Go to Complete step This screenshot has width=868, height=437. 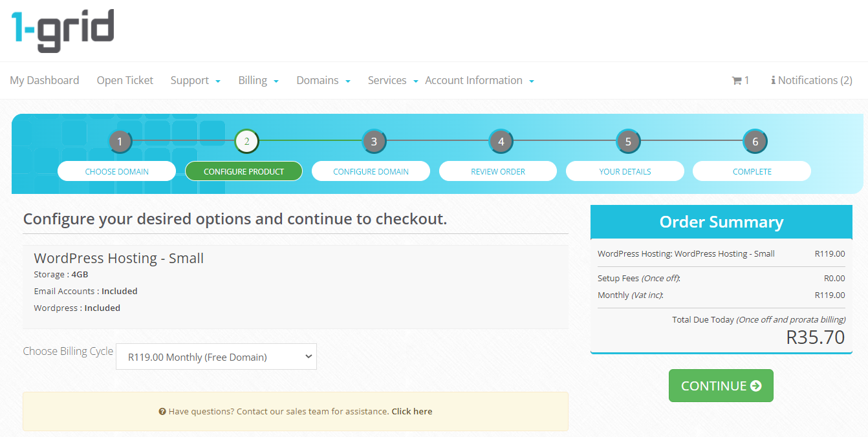tap(752, 171)
